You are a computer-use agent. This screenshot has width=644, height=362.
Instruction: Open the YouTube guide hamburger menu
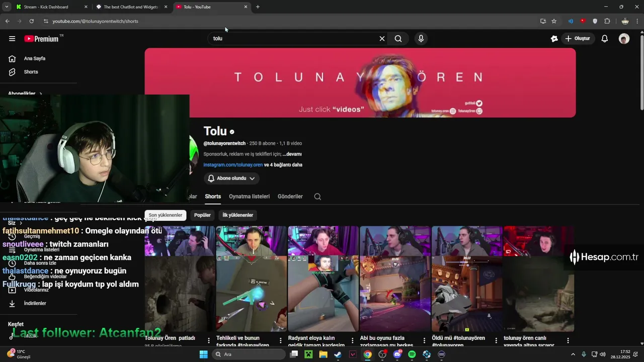12,39
